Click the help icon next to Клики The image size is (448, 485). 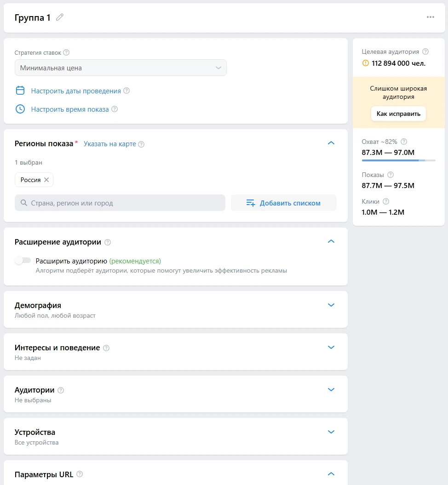tap(386, 201)
